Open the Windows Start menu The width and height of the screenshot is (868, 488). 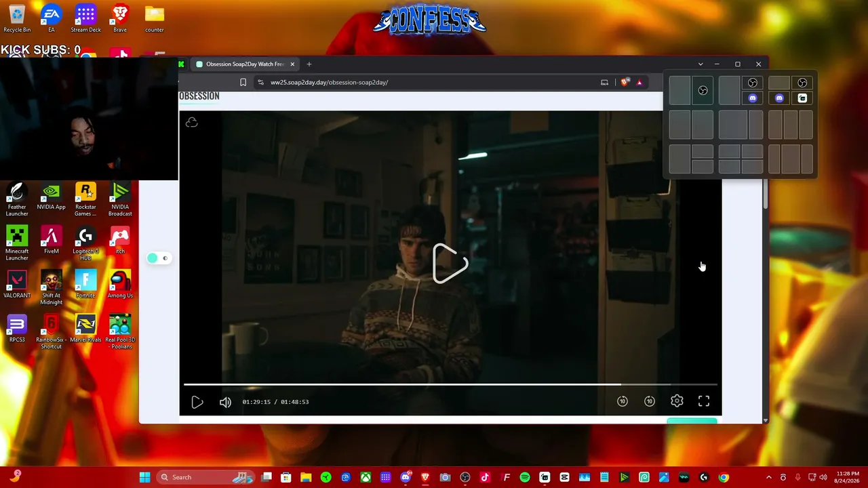(144, 477)
